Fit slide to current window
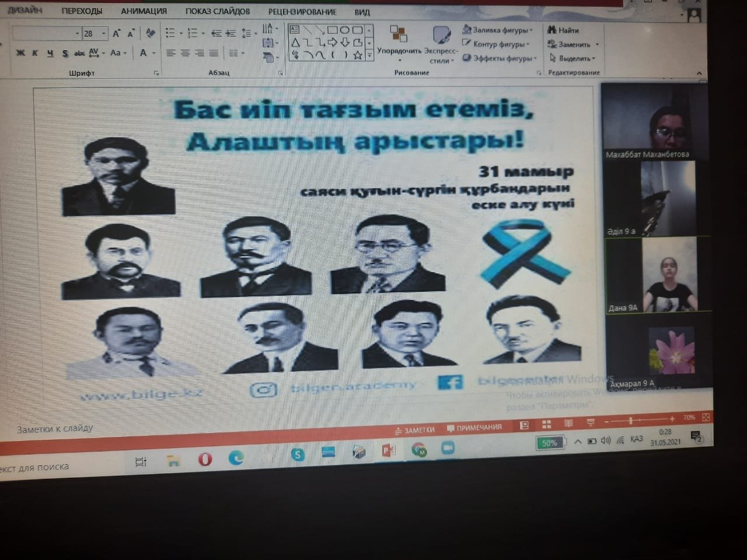The height and width of the screenshot is (560, 747). coord(706,418)
